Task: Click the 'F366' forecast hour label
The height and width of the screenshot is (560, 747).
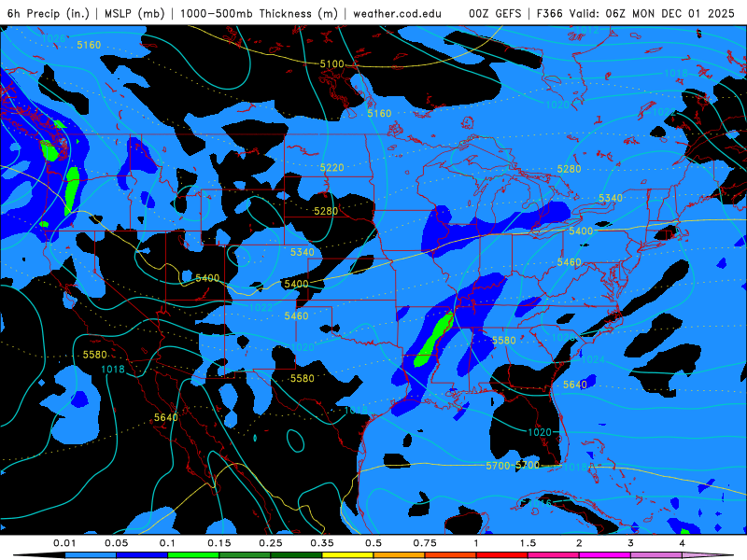Action: pyautogui.click(x=550, y=13)
